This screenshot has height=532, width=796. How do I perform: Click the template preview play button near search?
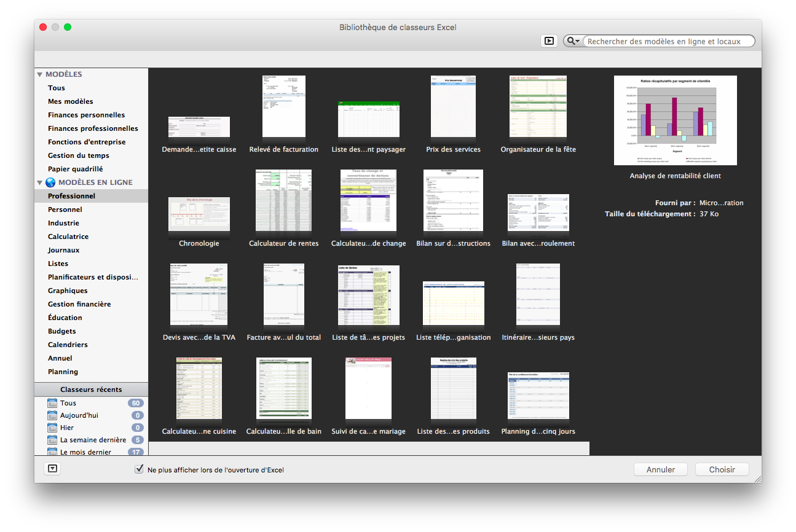549,41
